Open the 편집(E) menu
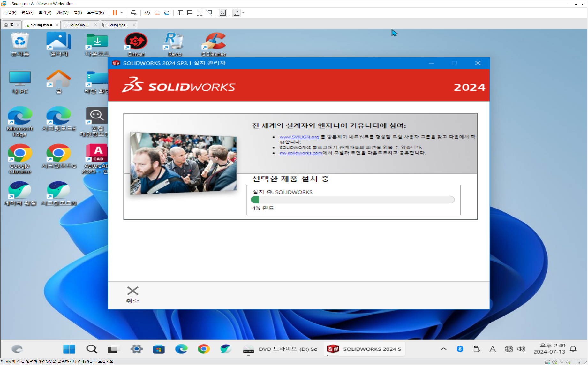 pos(27,13)
